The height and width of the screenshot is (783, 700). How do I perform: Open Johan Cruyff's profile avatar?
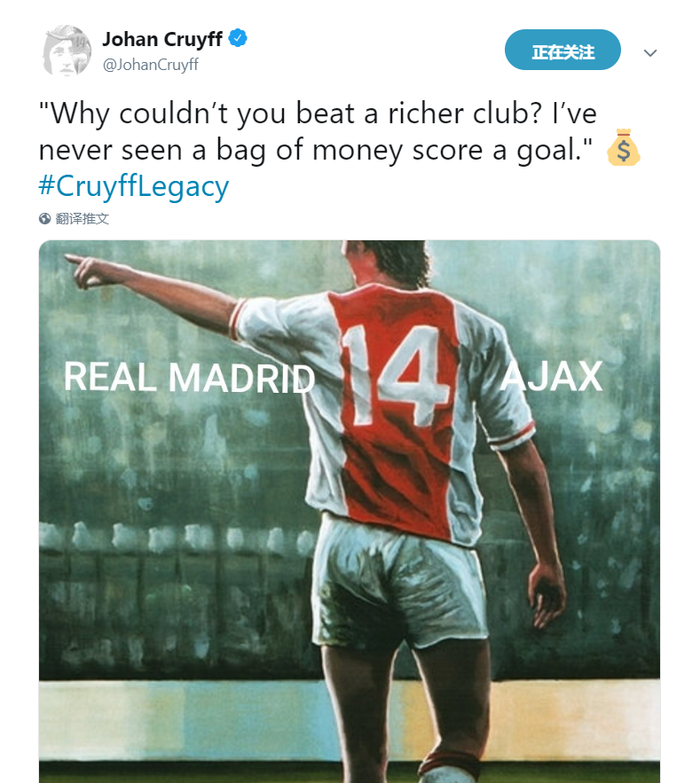(67, 51)
